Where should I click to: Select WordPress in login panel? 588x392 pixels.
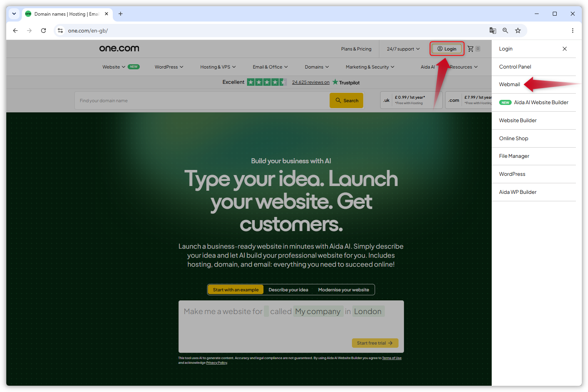[534, 174]
